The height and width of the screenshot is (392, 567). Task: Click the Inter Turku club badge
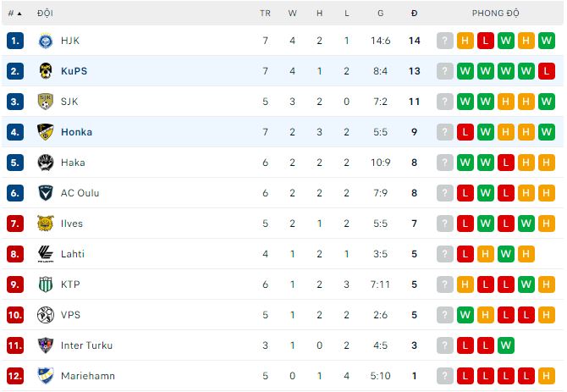pos(46,345)
